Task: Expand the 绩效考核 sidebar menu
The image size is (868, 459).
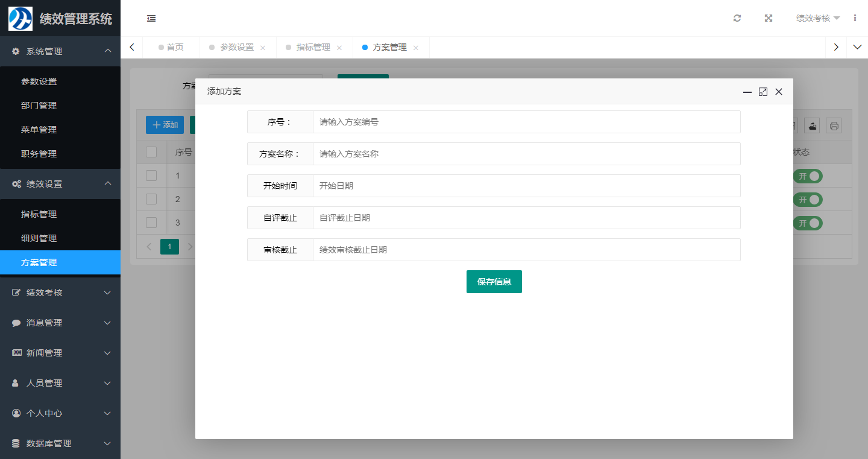Action: [x=60, y=293]
